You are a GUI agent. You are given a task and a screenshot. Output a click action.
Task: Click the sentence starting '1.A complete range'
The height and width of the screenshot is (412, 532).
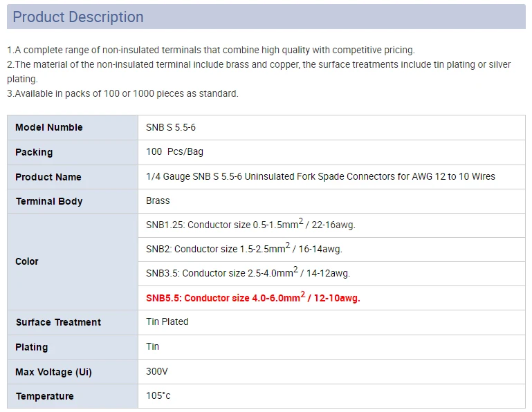[x=211, y=50]
